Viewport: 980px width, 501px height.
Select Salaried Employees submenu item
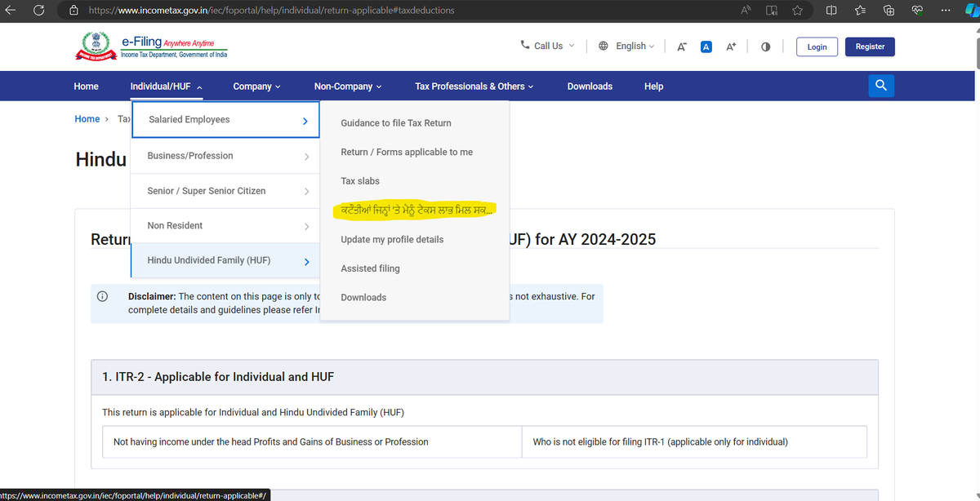click(225, 120)
